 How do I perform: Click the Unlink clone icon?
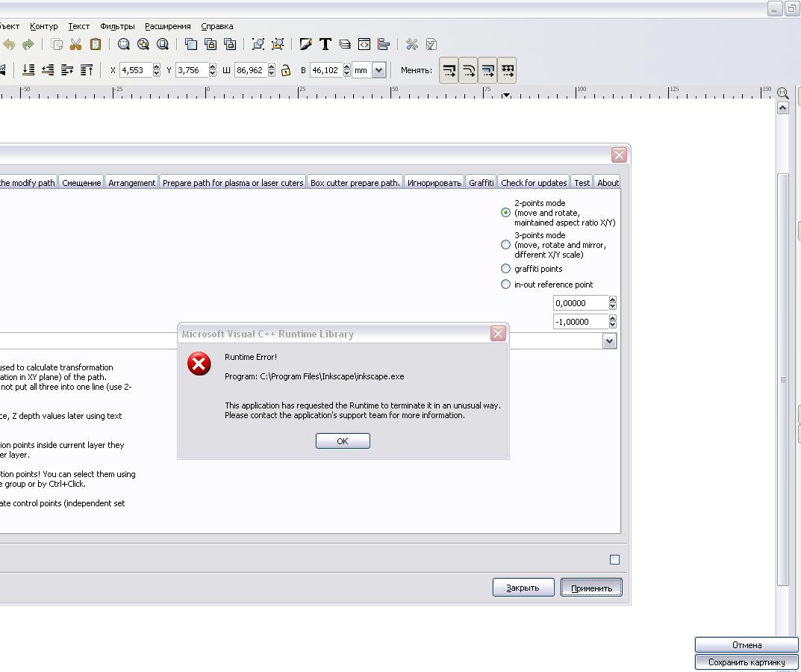click(x=230, y=45)
